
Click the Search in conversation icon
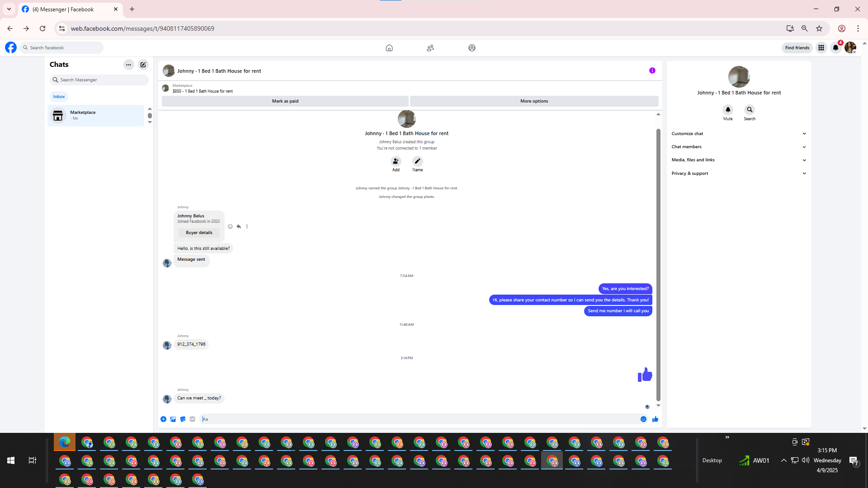(750, 110)
